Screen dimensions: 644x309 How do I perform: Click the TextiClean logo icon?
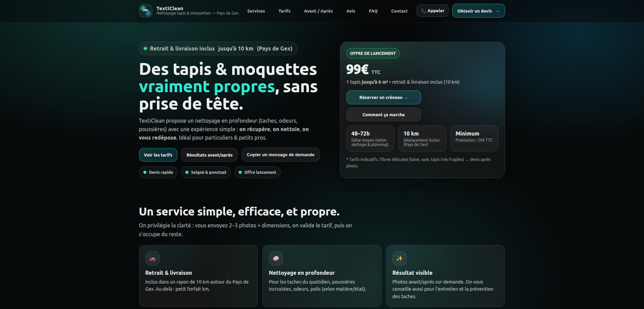point(145,11)
